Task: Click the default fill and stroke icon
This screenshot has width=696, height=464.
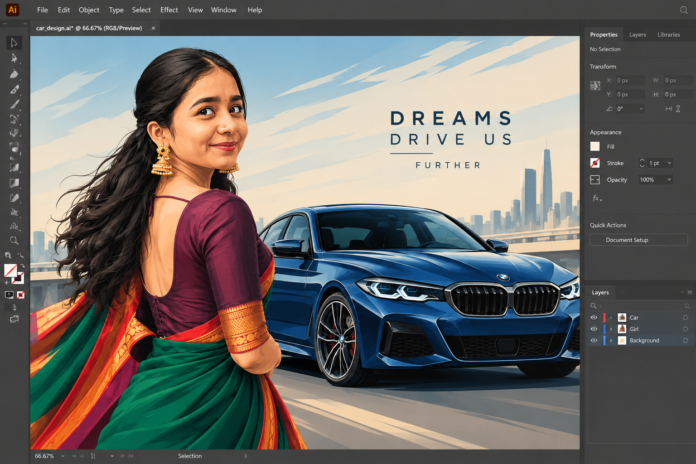Action: tap(6, 282)
